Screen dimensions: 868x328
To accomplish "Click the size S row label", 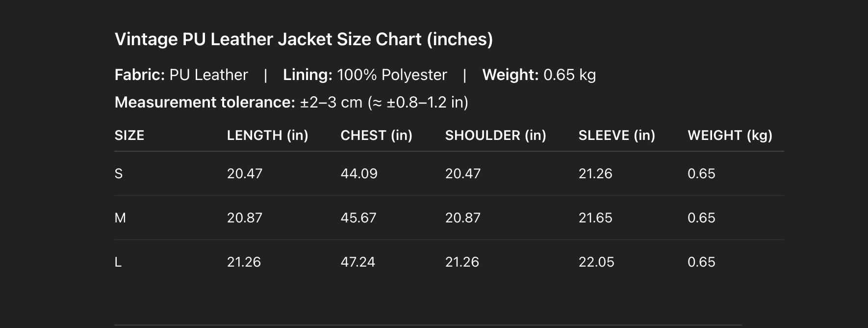I will [119, 174].
